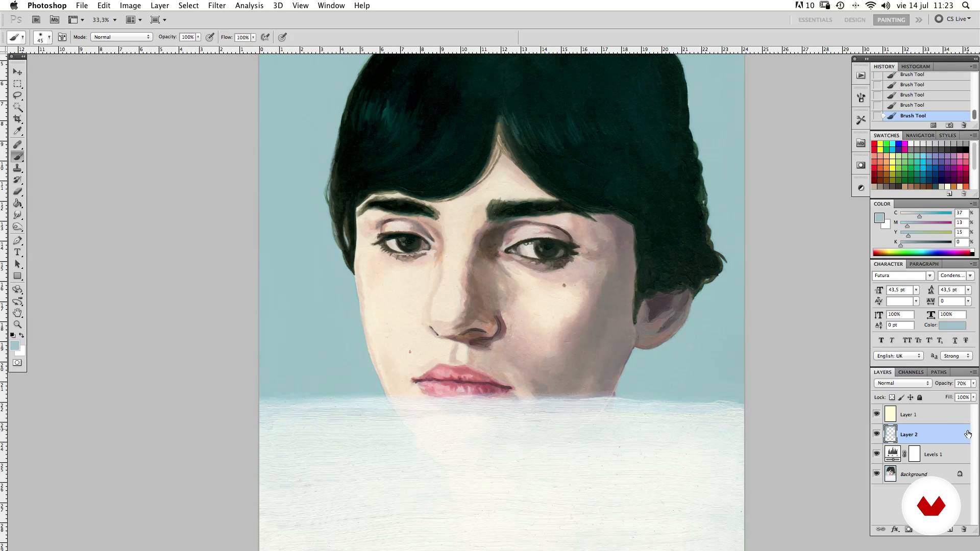The width and height of the screenshot is (980, 551).
Task: Select the Rectangular Marquee tool
Action: 17,84
